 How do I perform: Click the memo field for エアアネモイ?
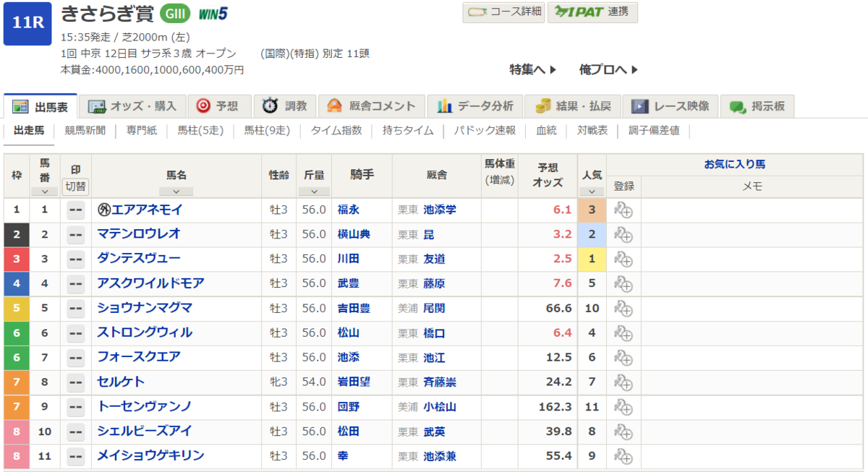point(752,210)
